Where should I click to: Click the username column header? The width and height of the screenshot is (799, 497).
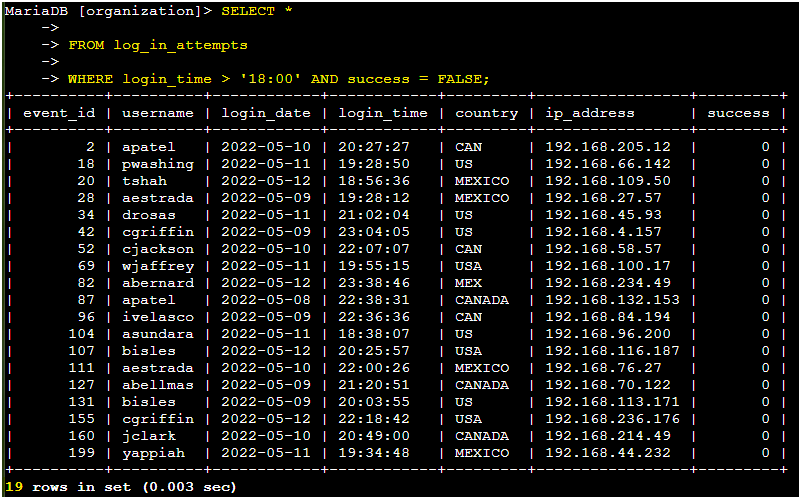[157, 113]
